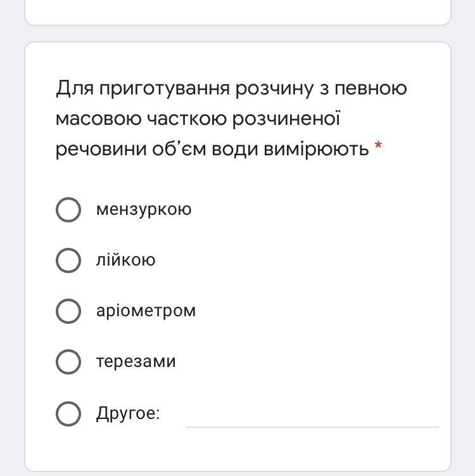Focus the Другое text input line
475x476 pixels.
click(x=312, y=418)
